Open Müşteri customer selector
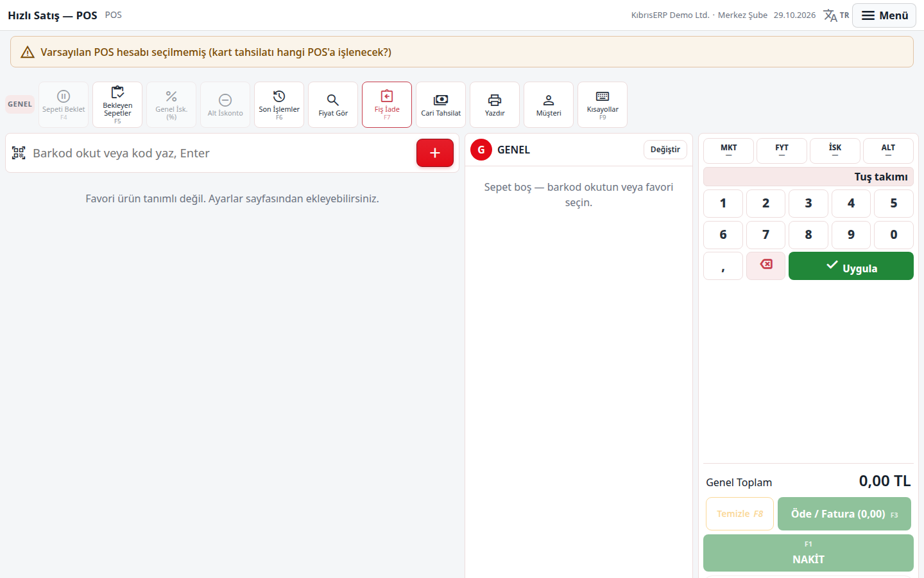 coord(549,105)
